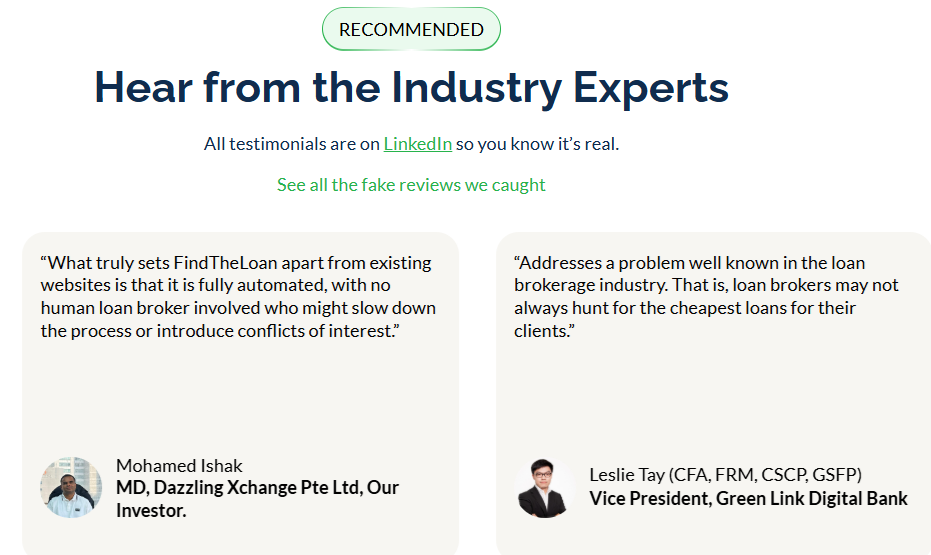Click 'Vice President, Green Link Digital Bank' title
This screenshot has width=931, height=555.
pos(748,498)
